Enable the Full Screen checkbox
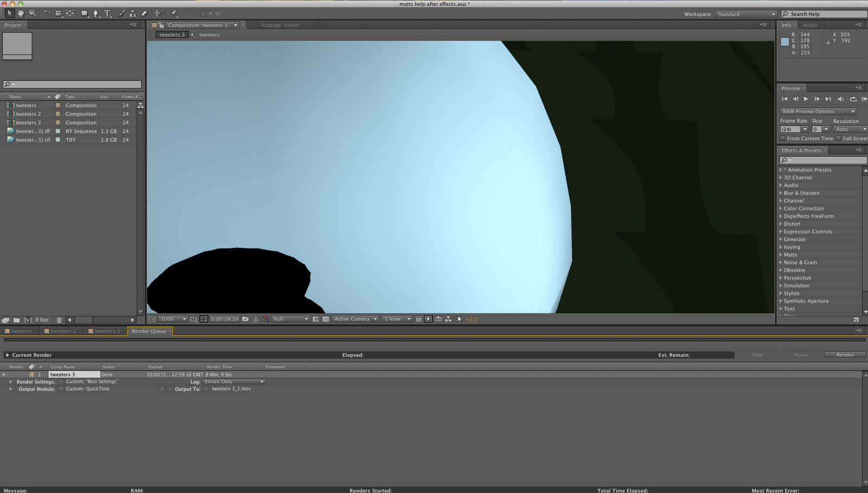The width and height of the screenshot is (868, 493). [x=838, y=138]
